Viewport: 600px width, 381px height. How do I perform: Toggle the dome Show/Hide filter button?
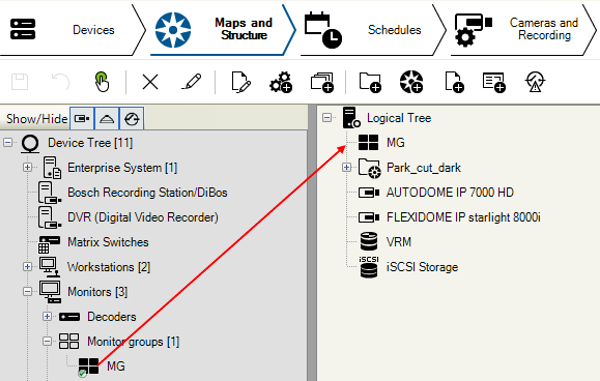click(107, 119)
